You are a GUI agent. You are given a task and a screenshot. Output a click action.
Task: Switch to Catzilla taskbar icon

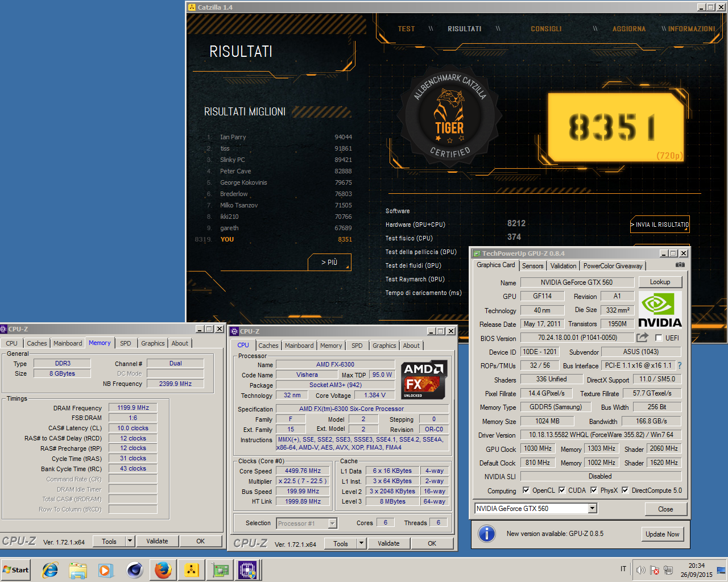pos(192,569)
